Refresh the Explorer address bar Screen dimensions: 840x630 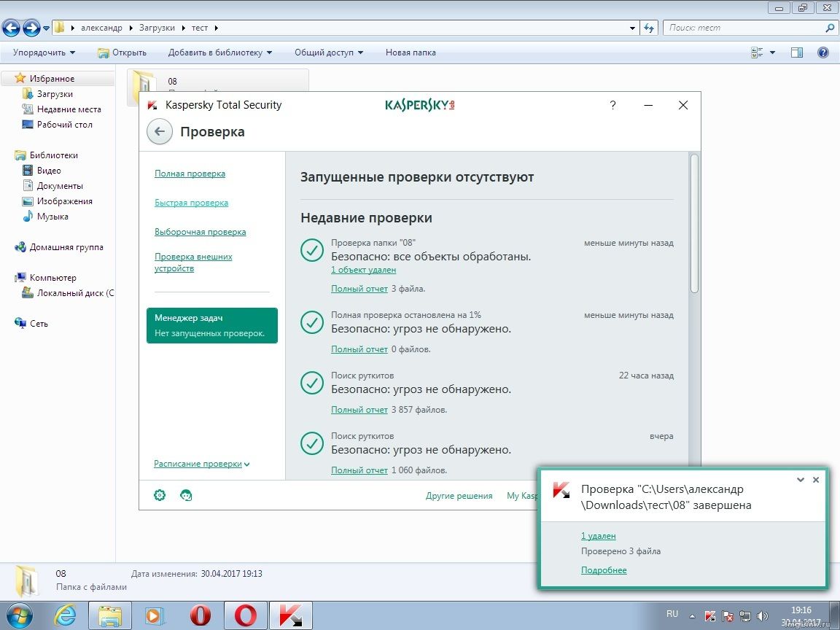(x=649, y=28)
